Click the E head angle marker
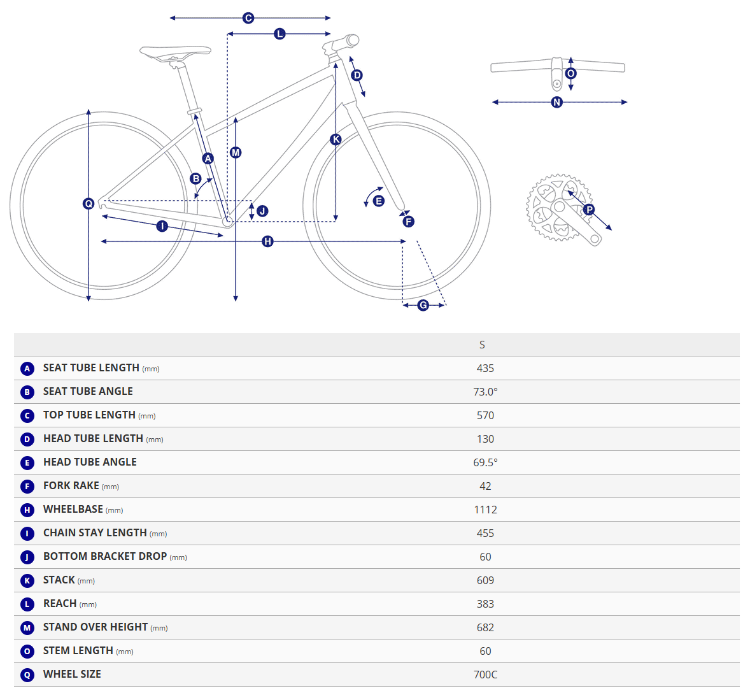This screenshot has width=750, height=700. click(x=379, y=201)
